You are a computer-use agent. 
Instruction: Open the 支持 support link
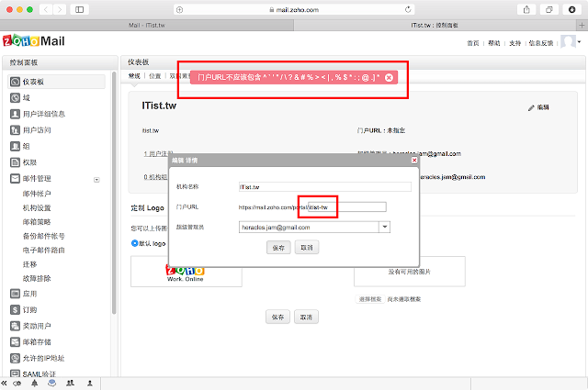[x=514, y=43]
